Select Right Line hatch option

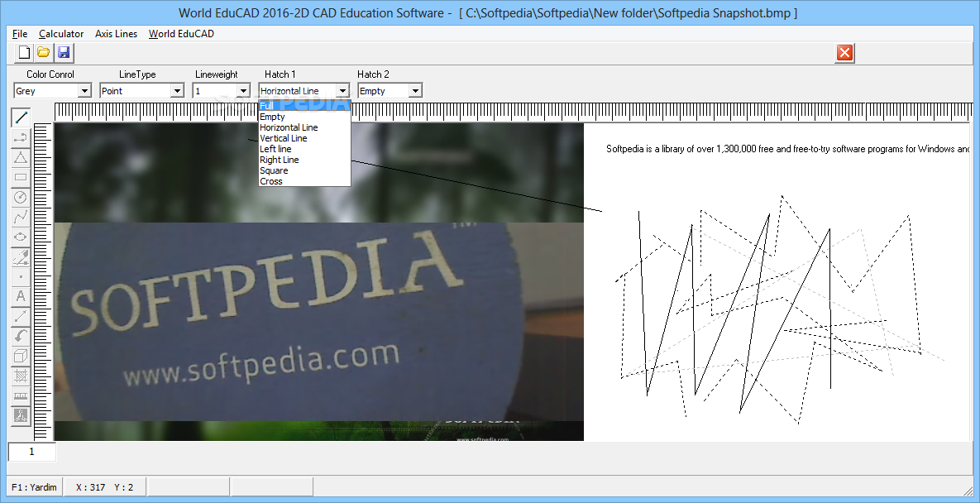(x=304, y=160)
